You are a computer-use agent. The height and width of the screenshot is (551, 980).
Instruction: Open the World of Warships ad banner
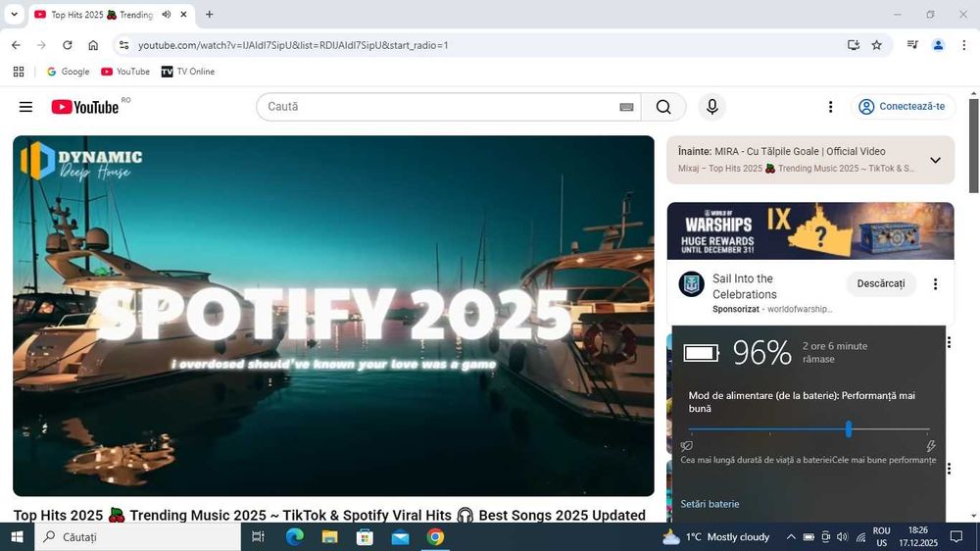pos(810,230)
